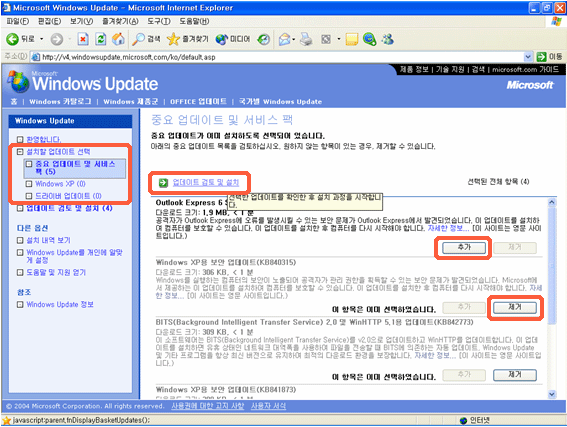Open Favorites (즐겨찾기) star icon
This screenshot has height=427, width=567.
point(188,39)
